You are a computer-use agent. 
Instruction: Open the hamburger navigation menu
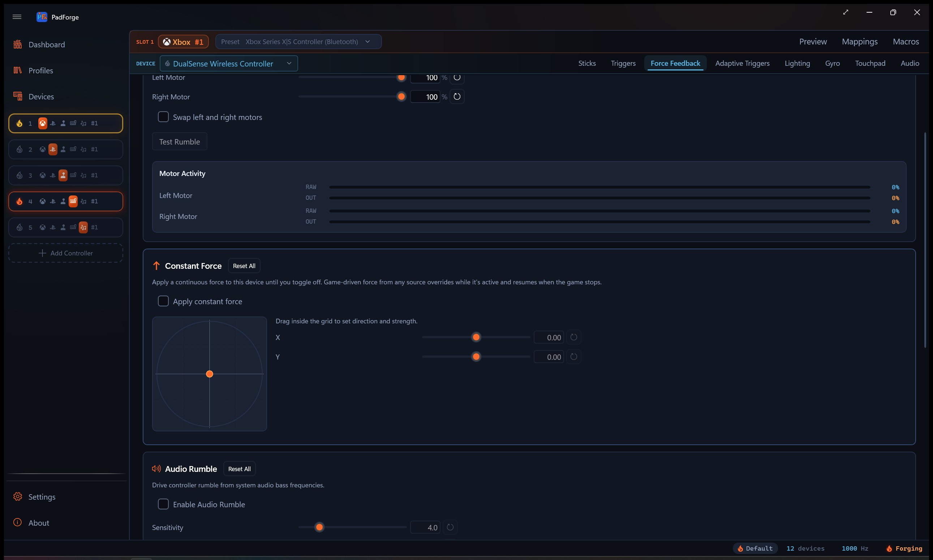[17, 17]
